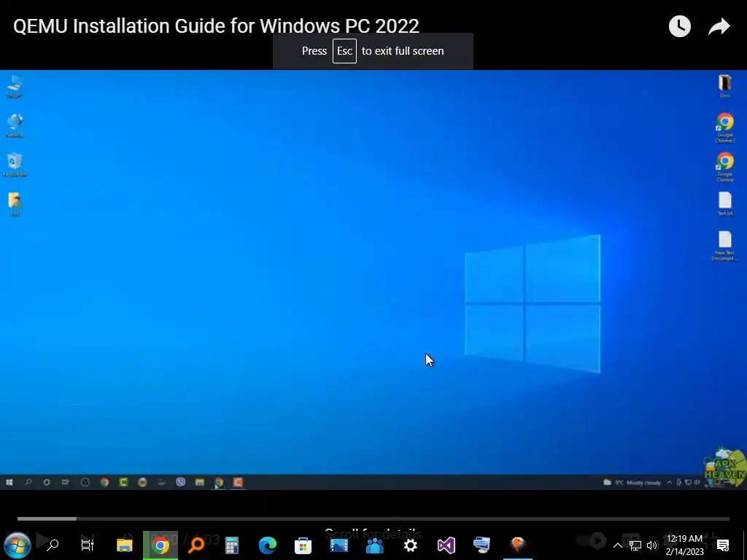
Task: Click the Docs archive icon in video
Action: click(x=724, y=87)
